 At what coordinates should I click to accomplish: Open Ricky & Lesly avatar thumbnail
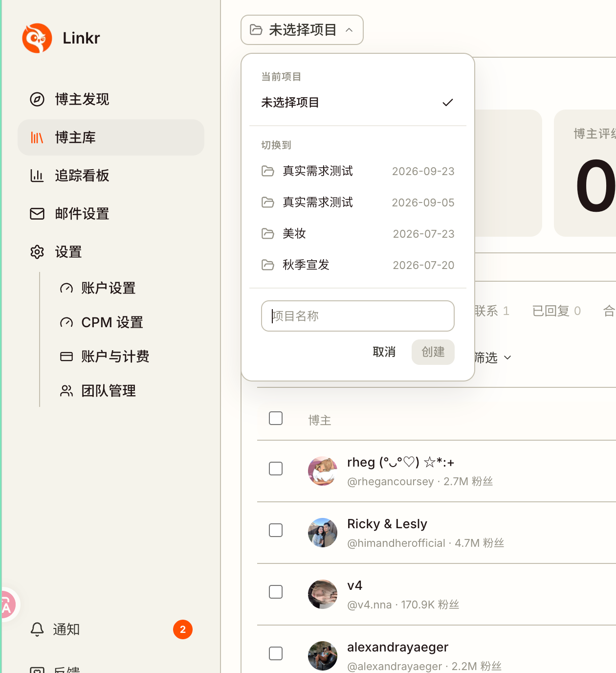323,533
